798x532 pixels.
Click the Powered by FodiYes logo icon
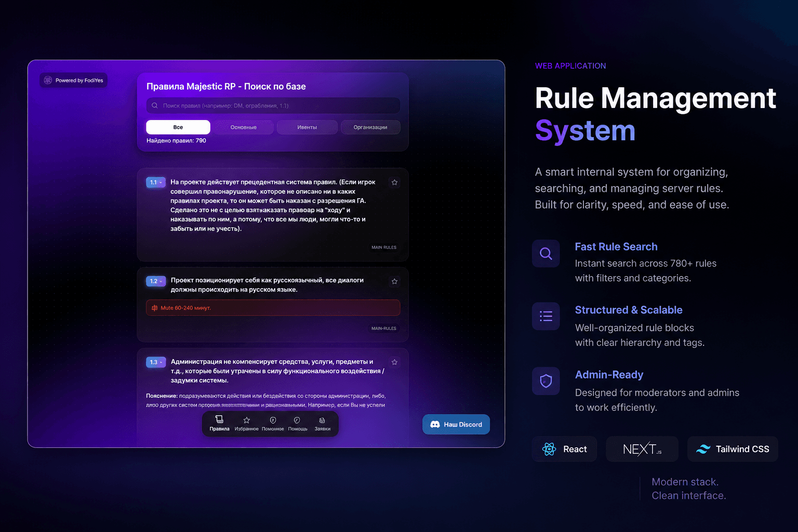48,80
